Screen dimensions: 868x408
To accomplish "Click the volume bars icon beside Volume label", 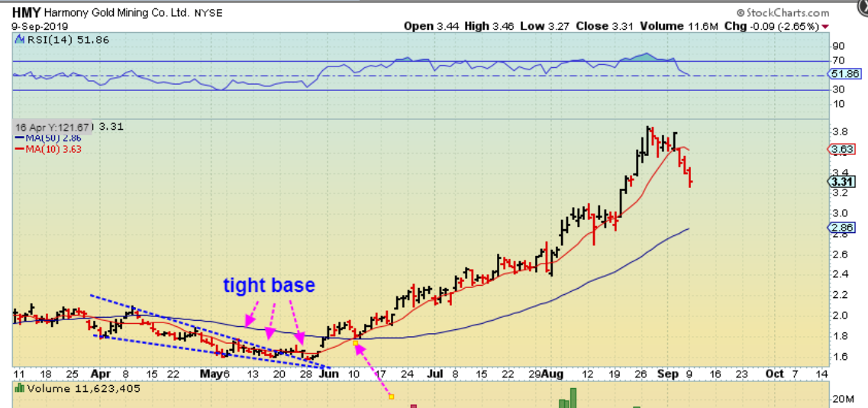I will point(19,389).
